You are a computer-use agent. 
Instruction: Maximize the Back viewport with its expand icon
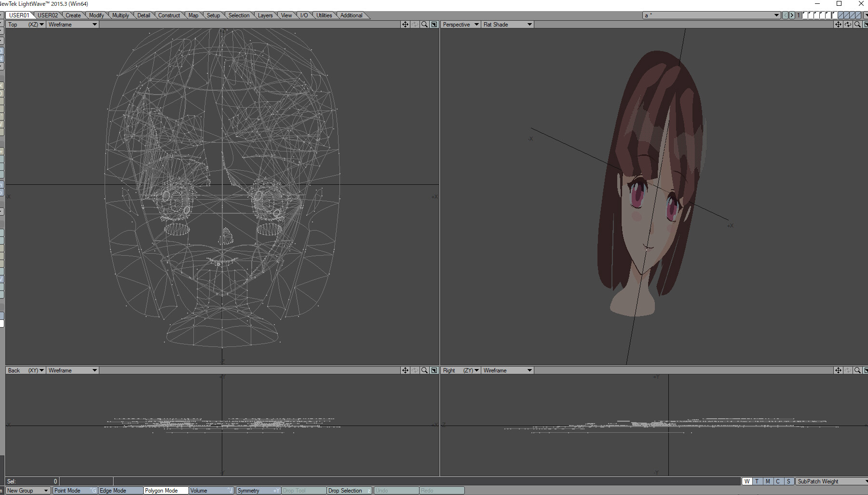(434, 371)
